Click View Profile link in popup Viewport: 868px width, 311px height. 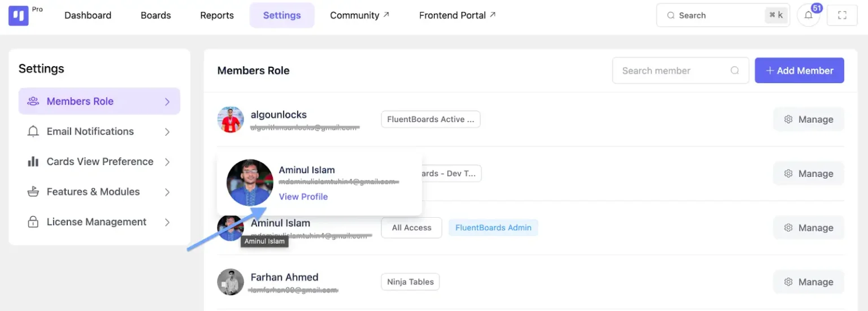pyautogui.click(x=303, y=197)
